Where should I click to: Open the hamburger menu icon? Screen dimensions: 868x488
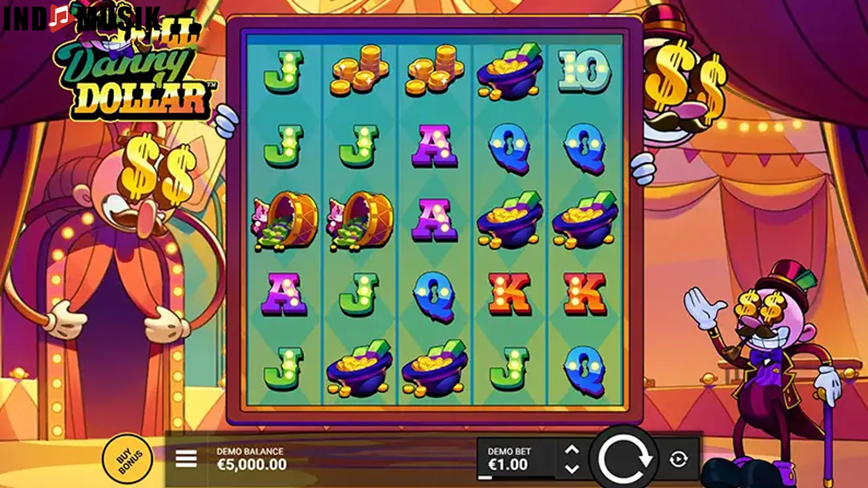point(186,459)
